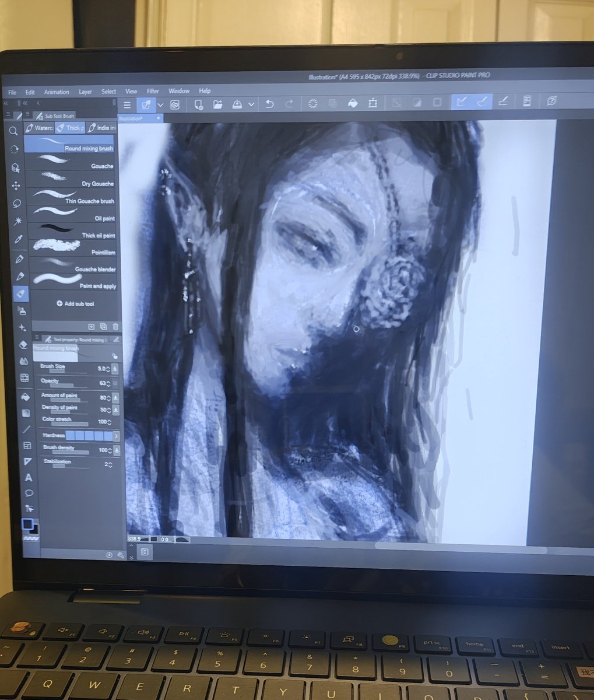Select the Fill paint bucket tool
594x700 pixels.
pyautogui.click(x=25, y=396)
